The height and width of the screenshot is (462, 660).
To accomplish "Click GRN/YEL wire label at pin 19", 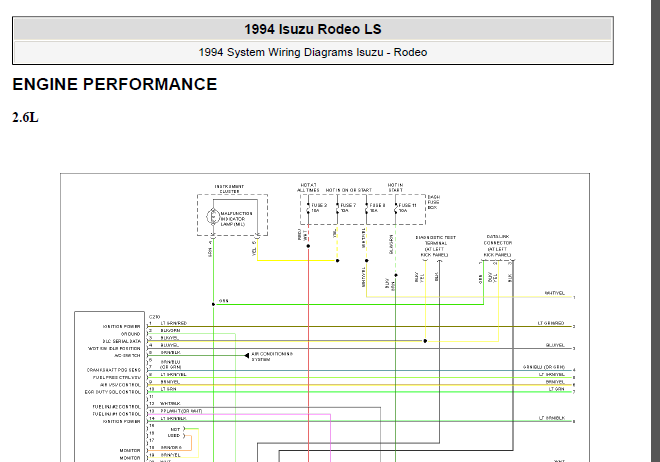I will click(170, 455).
